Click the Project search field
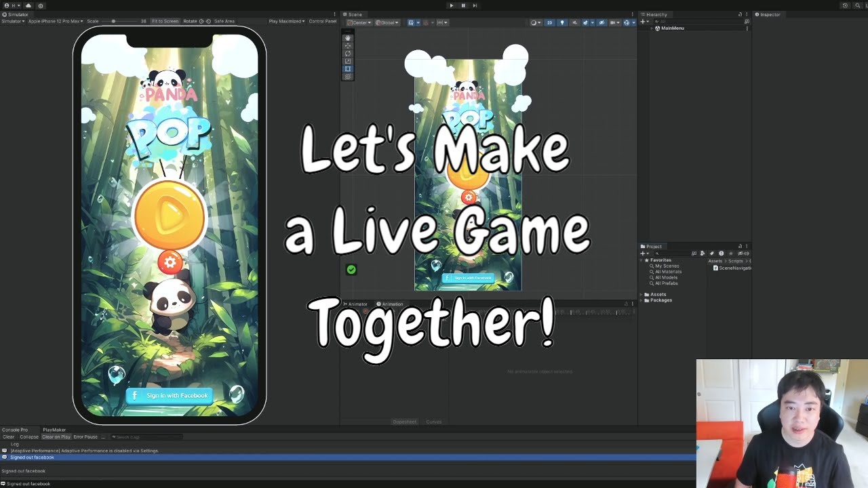This screenshot has width=868, height=488. [672, 253]
